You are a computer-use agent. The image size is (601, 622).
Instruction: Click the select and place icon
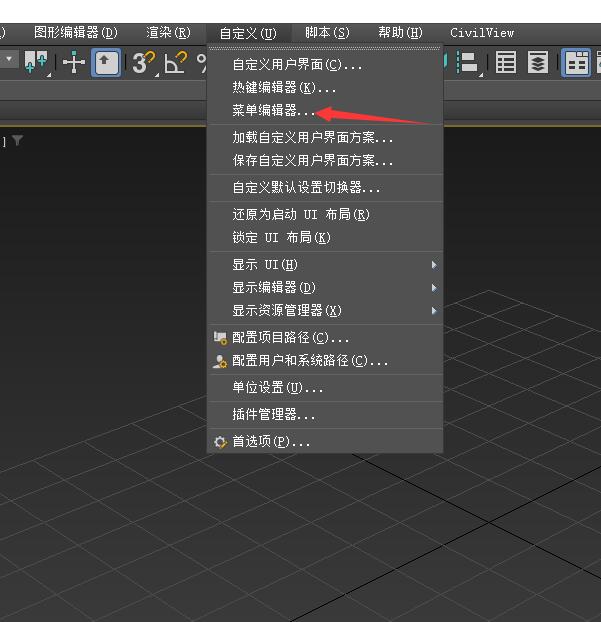point(37,63)
